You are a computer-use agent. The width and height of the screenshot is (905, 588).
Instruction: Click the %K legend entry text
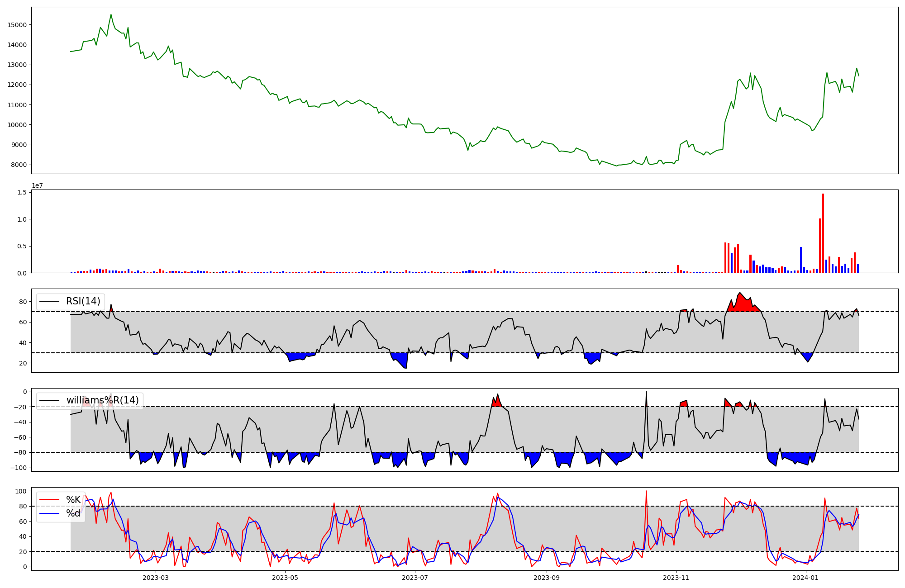pos(73,500)
